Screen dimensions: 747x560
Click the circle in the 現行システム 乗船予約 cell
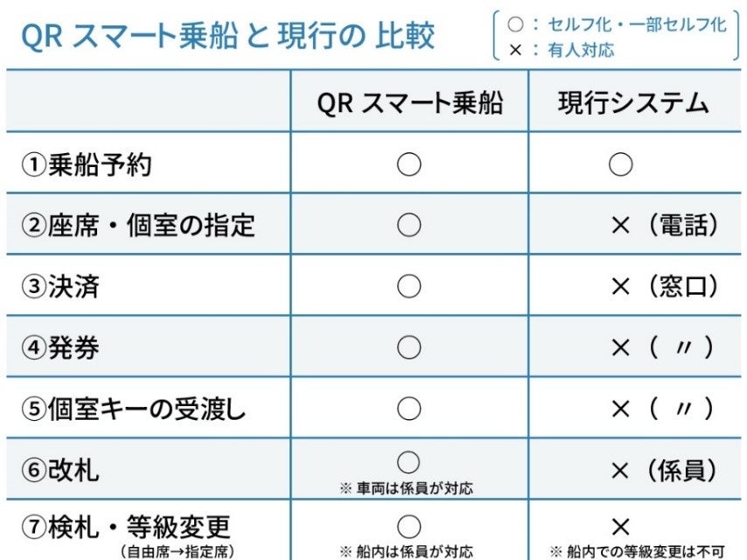pos(620,164)
